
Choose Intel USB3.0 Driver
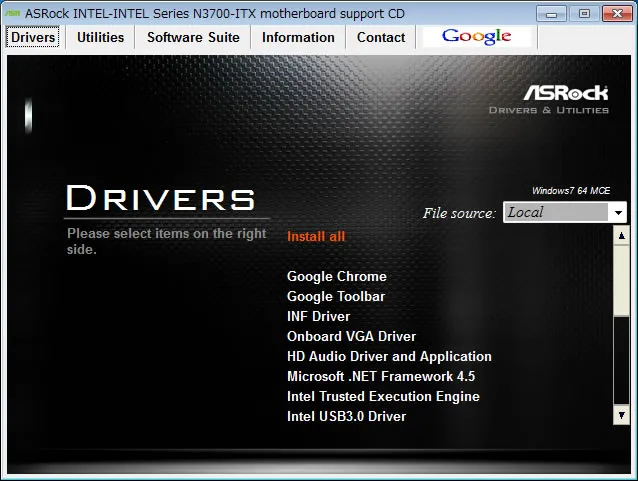point(346,416)
